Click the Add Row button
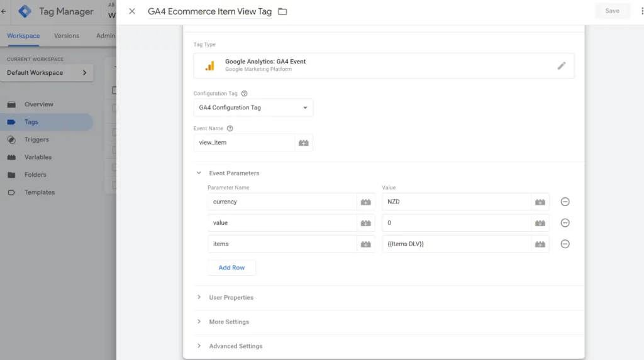Viewport: 644px width, 360px height. click(231, 268)
